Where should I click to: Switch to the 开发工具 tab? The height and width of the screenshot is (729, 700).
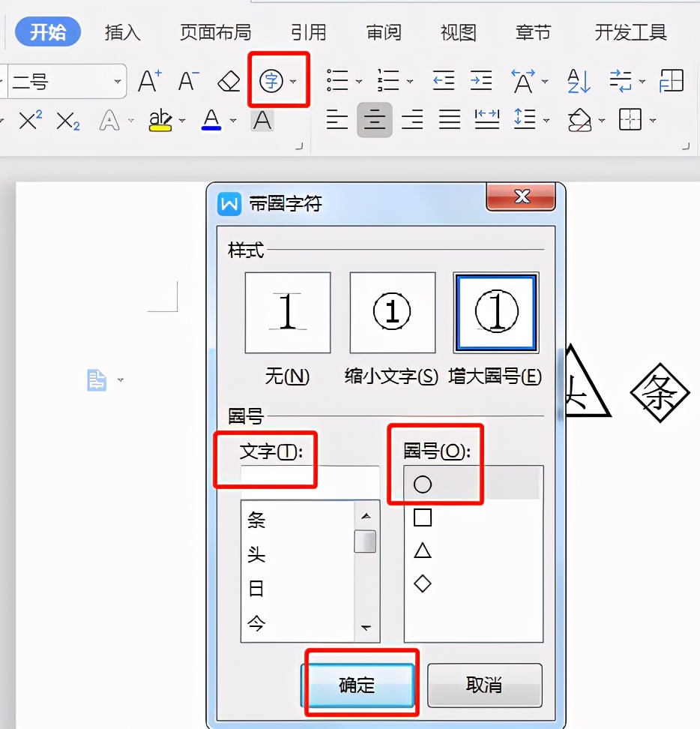pos(631,32)
